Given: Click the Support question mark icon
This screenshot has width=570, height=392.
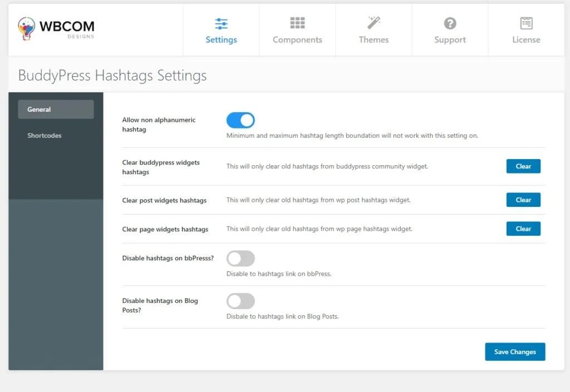Looking at the screenshot, I should pyautogui.click(x=450, y=23).
